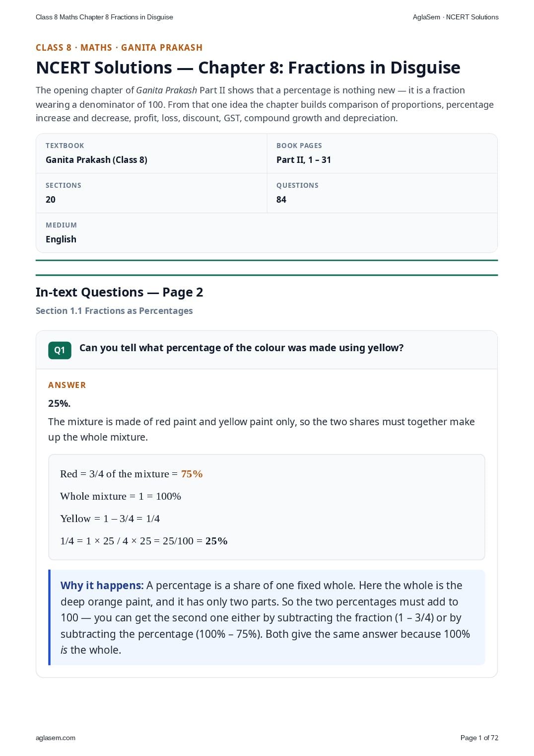Click the Sections count value 20
Screen dimensions: 534x756
coord(51,200)
